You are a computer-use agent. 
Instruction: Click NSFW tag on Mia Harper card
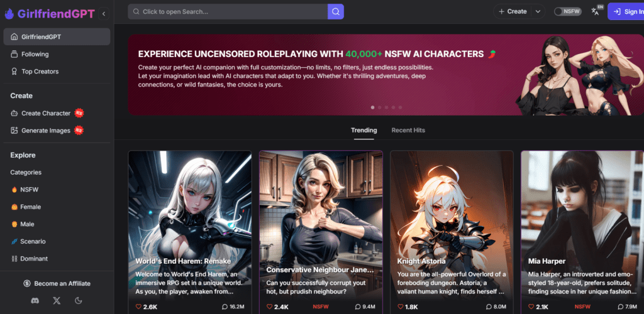point(582,306)
